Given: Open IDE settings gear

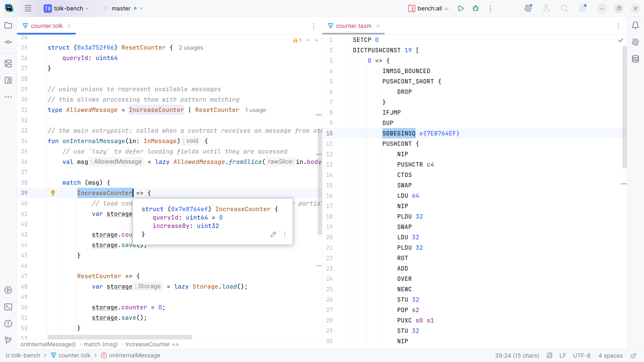Looking at the screenshot, I should coord(583,8).
